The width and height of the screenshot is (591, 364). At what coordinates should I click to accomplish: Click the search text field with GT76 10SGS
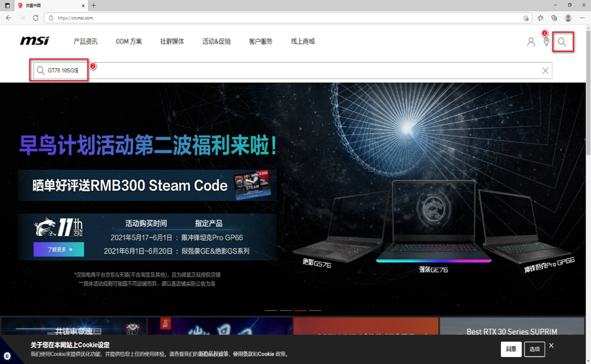click(x=279, y=71)
